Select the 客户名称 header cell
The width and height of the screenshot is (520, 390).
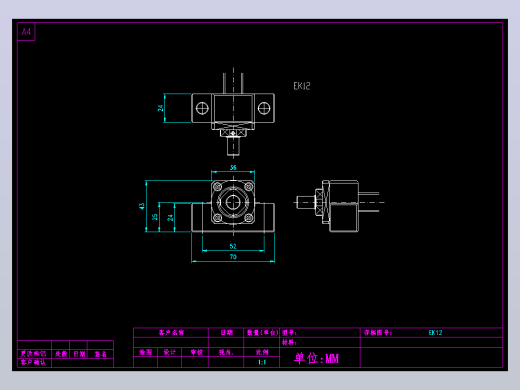coord(171,332)
